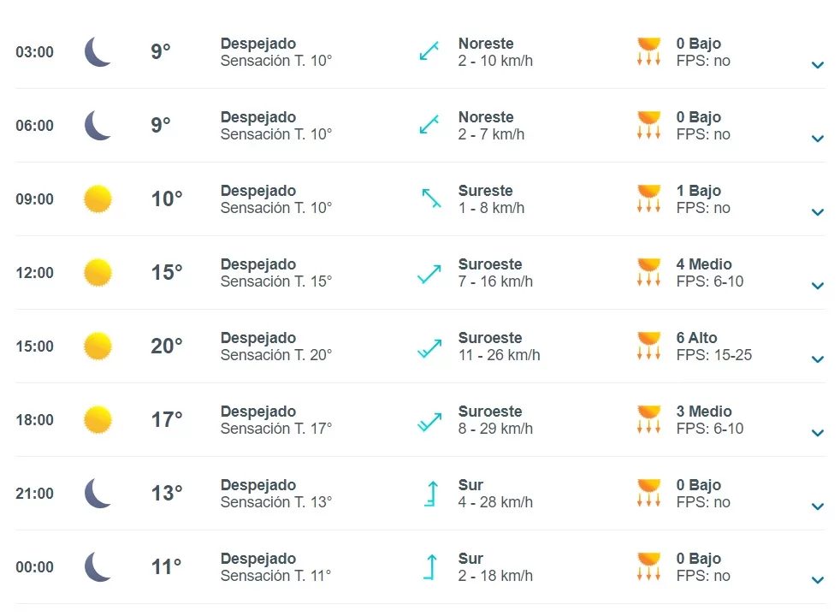The width and height of the screenshot is (840, 616).
Task: Click the 20° temperature at 15:00
Action: click(x=167, y=346)
